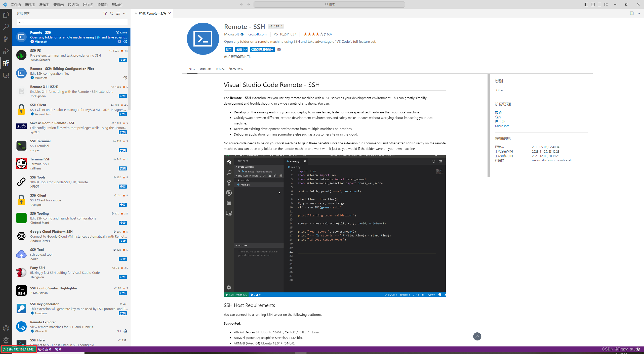Open the 许可证 license link
Viewport: 644px width, 354px height.
[x=500, y=121]
